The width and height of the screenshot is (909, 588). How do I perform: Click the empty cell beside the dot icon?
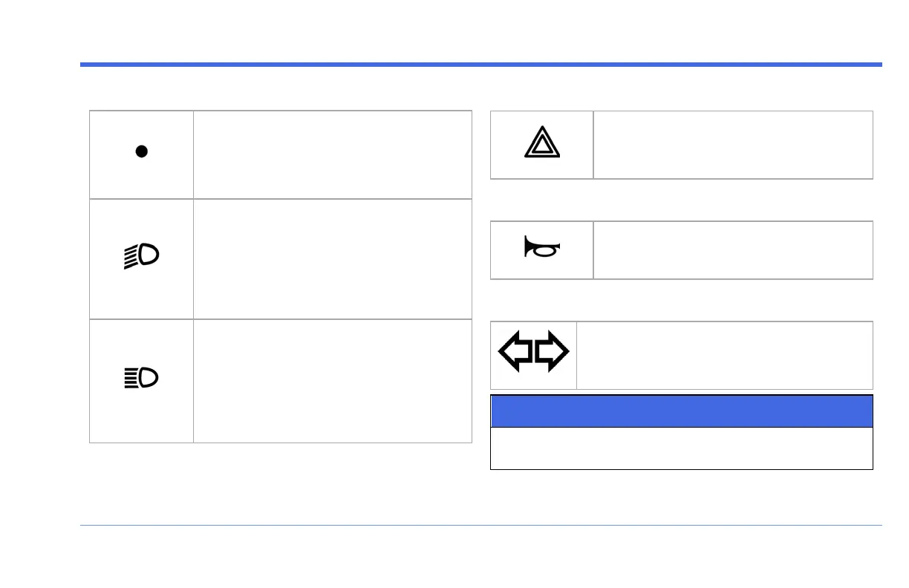pyautogui.click(x=332, y=154)
